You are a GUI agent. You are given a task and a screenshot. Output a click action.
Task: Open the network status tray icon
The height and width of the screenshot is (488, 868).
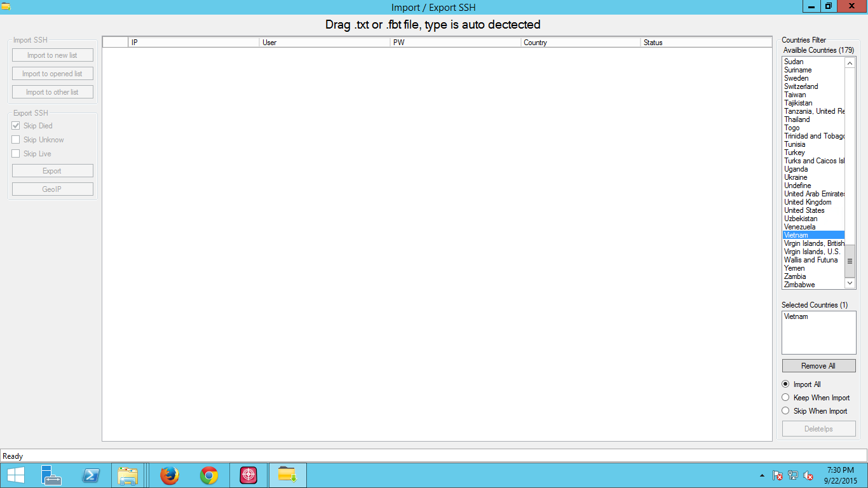click(793, 475)
